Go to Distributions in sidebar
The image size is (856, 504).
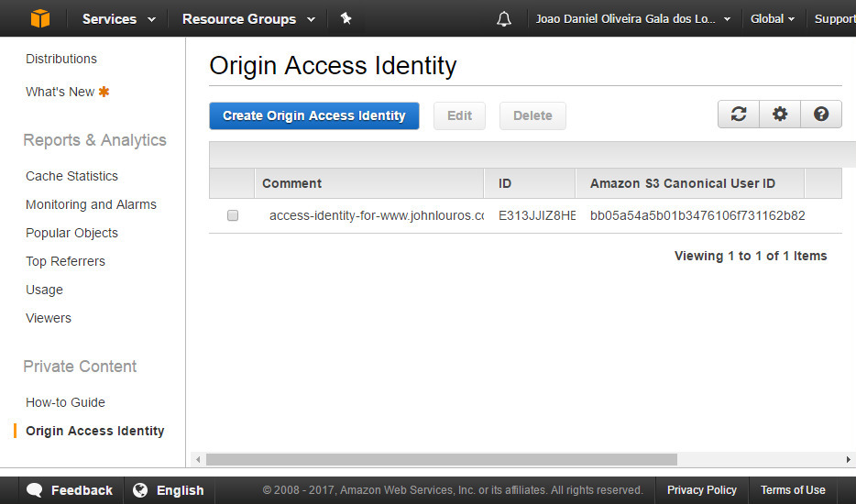(61, 59)
